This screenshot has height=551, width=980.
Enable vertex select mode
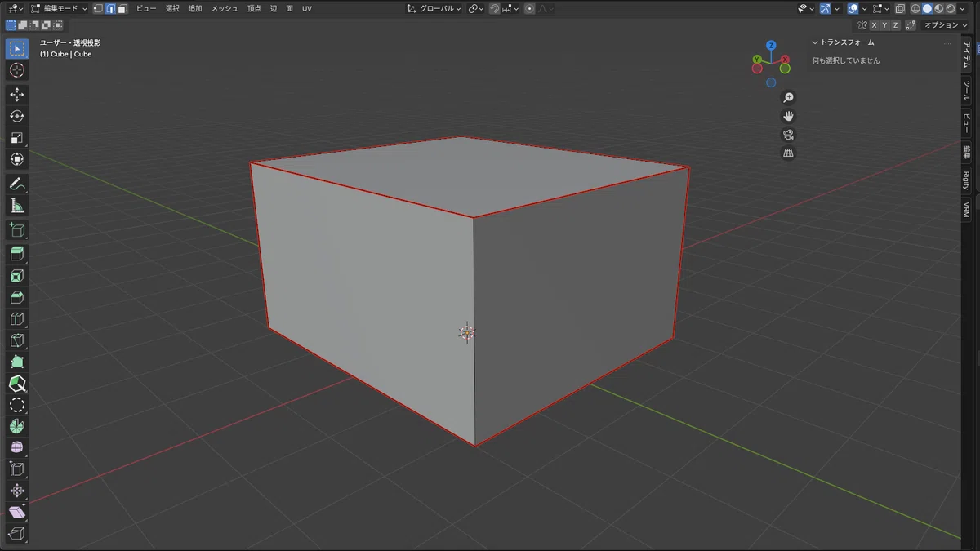point(98,8)
